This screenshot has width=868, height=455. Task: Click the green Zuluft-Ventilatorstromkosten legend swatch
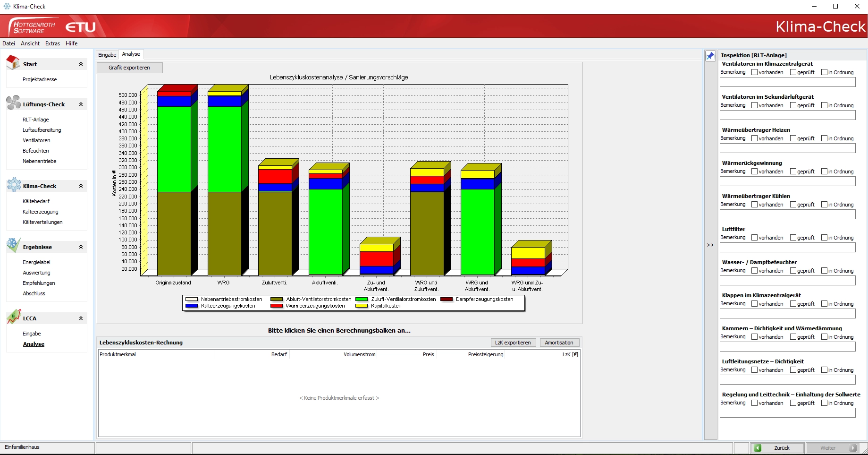pos(362,299)
